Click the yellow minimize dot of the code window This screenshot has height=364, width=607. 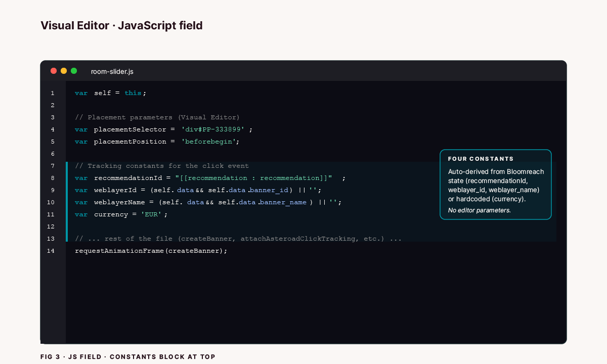pos(64,71)
